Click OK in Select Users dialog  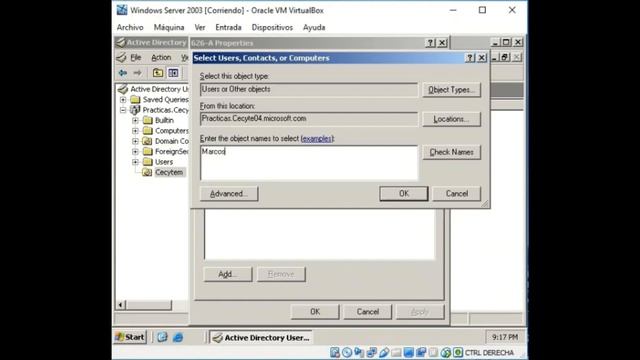[x=404, y=193]
